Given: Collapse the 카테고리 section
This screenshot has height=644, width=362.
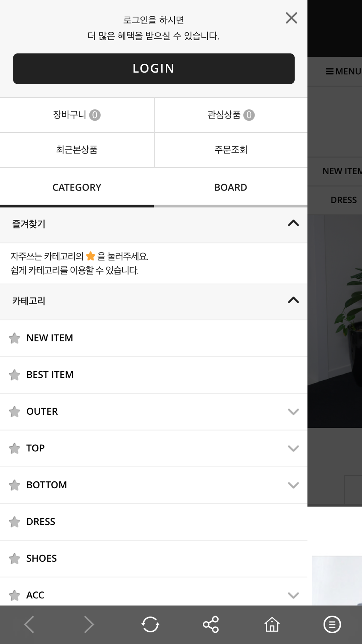Looking at the screenshot, I should pos(293,300).
